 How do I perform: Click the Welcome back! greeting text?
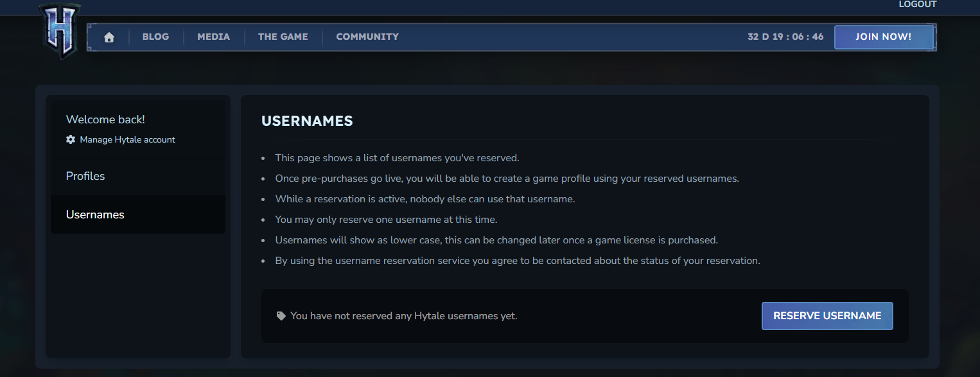point(105,119)
